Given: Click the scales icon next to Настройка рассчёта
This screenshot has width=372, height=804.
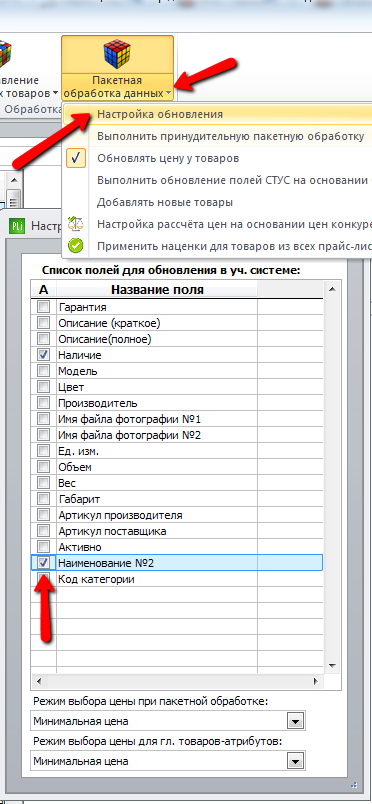Looking at the screenshot, I should (x=75, y=224).
